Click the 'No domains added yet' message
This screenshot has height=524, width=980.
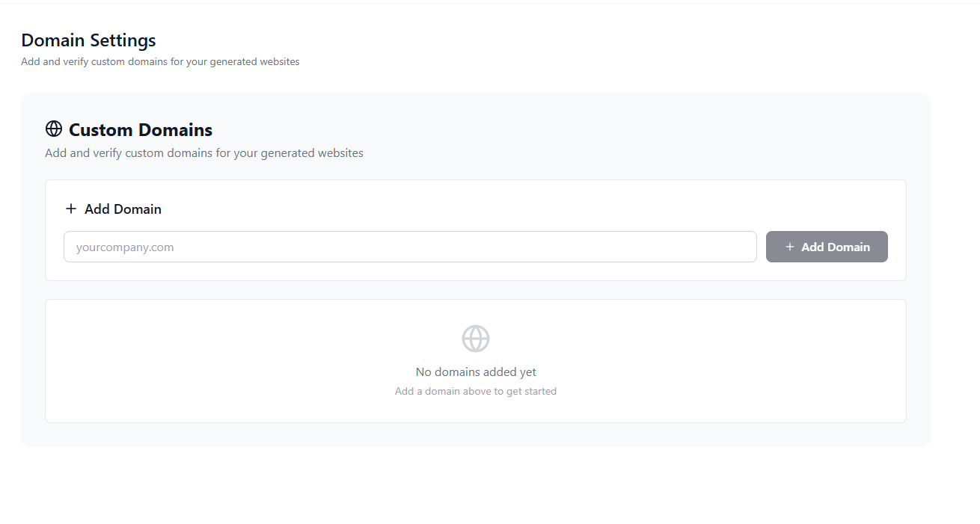coord(476,372)
